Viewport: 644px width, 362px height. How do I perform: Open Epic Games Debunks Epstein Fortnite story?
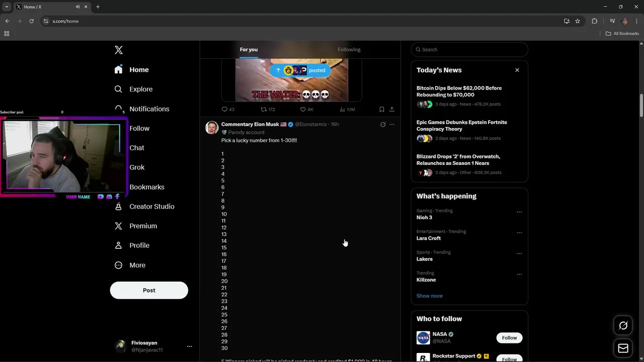point(469,130)
